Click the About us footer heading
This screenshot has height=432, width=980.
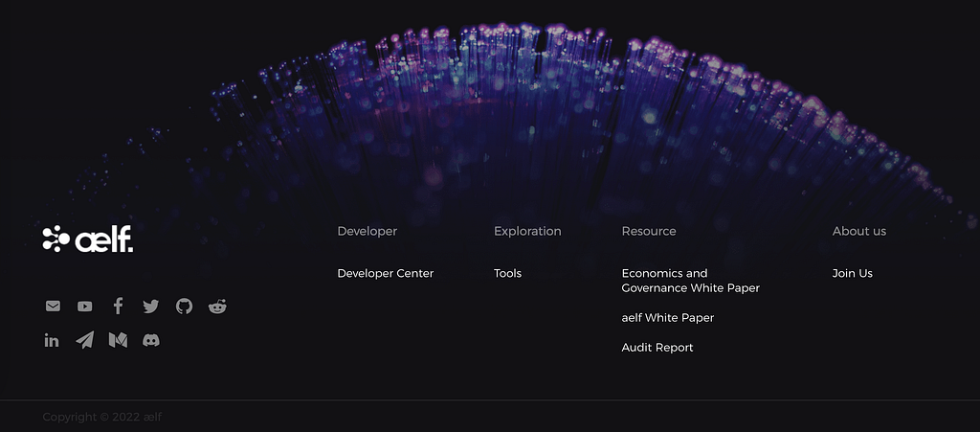(x=858, y=231)
